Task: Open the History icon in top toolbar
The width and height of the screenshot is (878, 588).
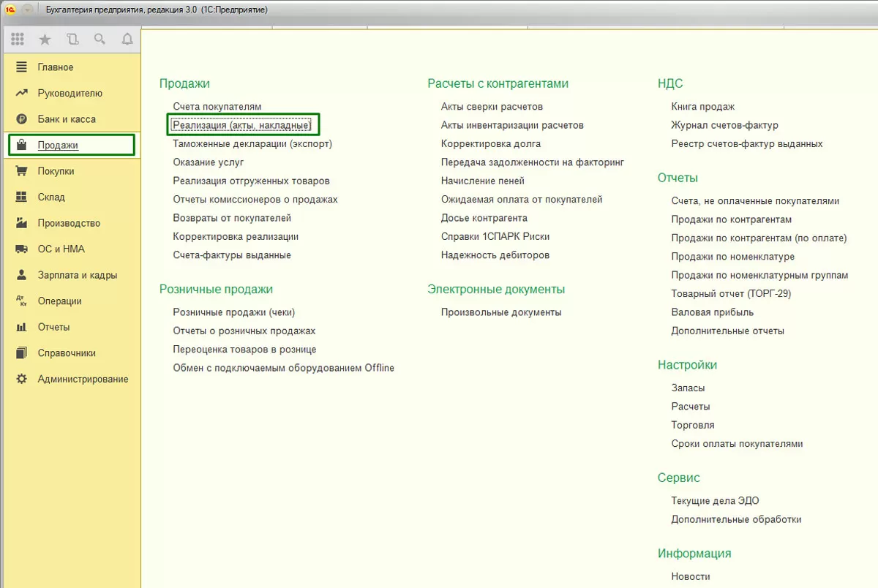Action: coord(72,39)
